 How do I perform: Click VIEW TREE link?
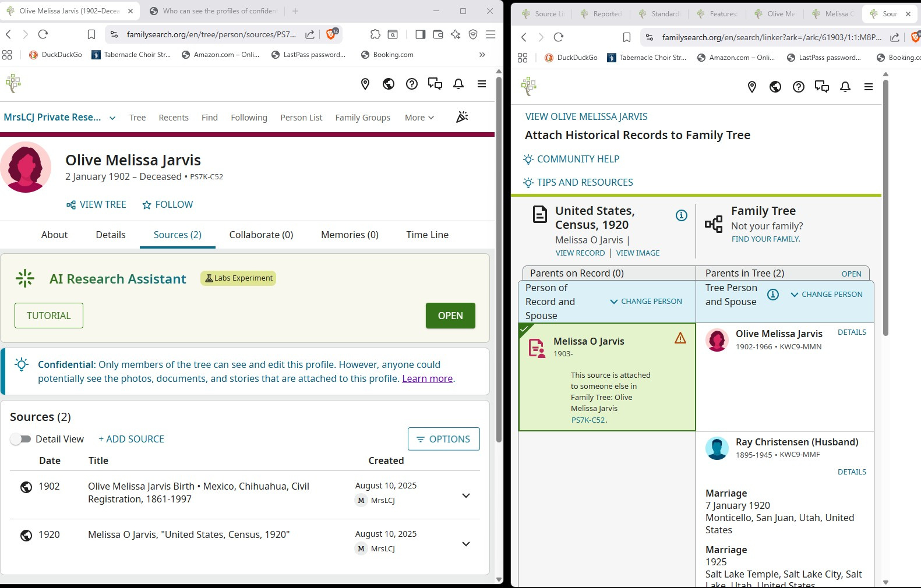point(96,204)
